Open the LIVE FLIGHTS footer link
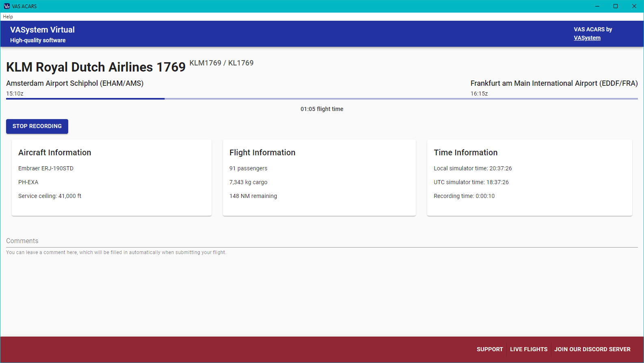Screen dimensions: 644x363 (529, 349)
